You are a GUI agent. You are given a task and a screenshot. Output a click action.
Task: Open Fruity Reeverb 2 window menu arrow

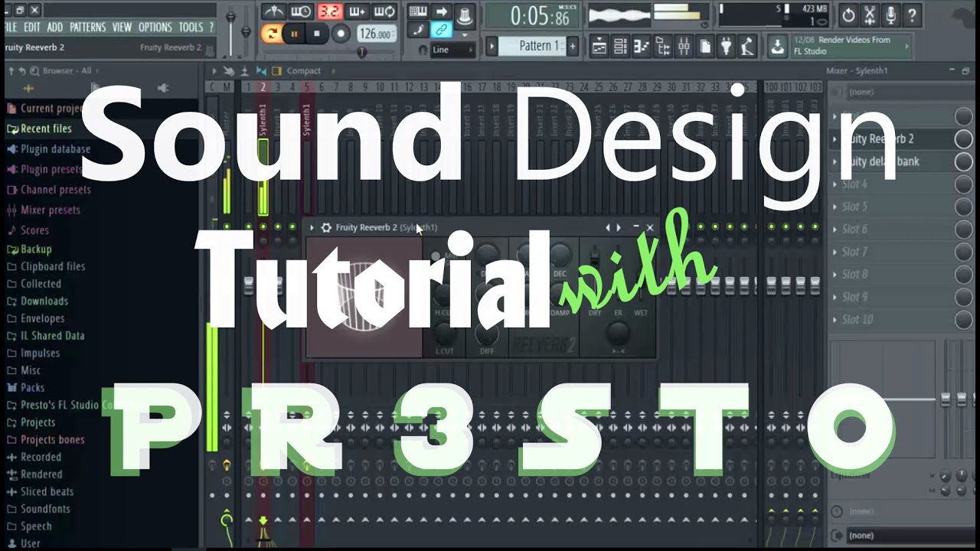(x=312, y=227)
